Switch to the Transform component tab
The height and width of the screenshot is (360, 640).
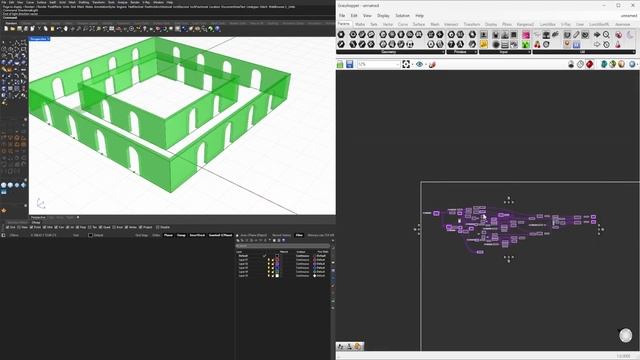click(x=472, y=24)
